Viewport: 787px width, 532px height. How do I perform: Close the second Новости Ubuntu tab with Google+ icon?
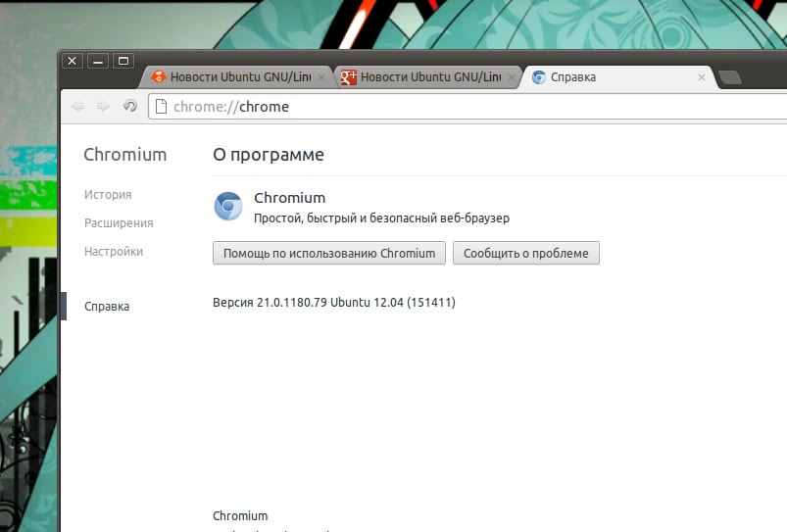point(512,77)
